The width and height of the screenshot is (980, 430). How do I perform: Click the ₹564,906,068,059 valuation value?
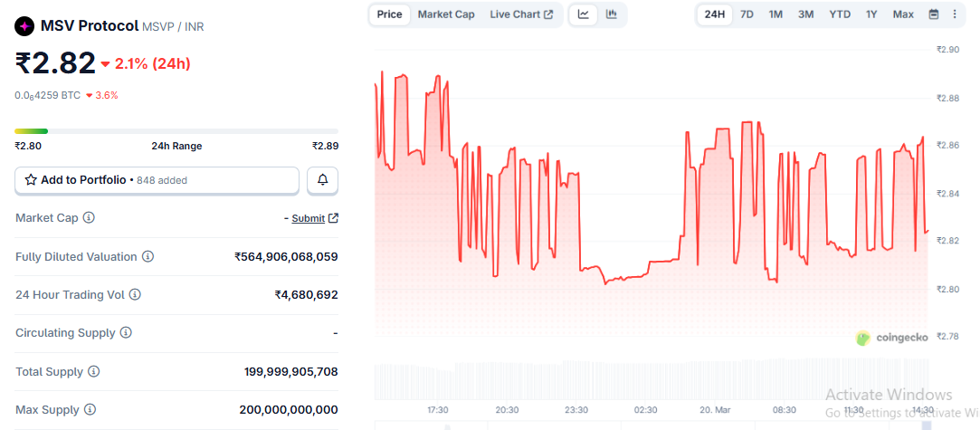tap(286, 256)
